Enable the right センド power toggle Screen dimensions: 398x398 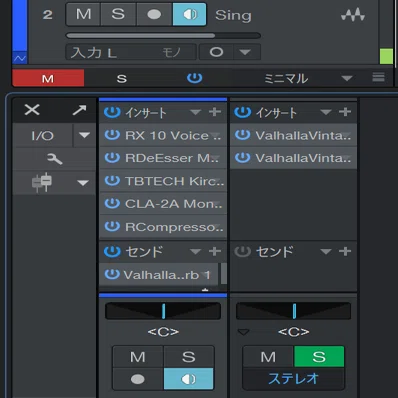[x=243, y=252]
